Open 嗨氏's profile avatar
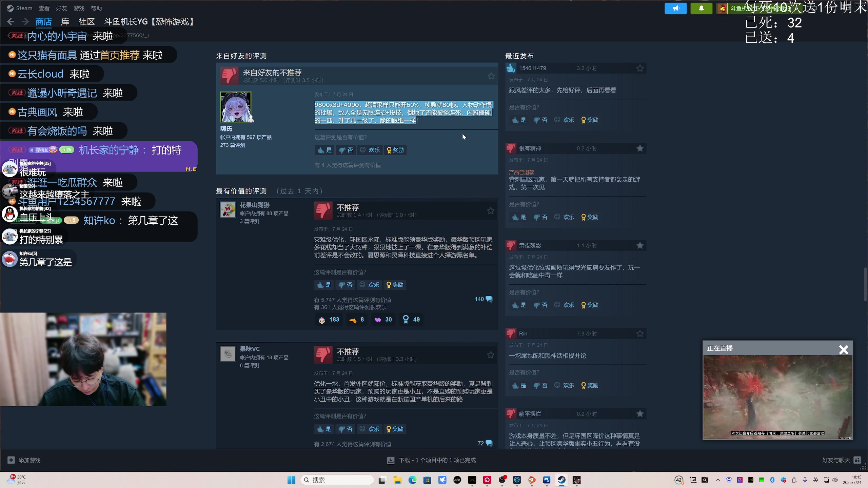 pyautogui.click(x=236, y=107)
